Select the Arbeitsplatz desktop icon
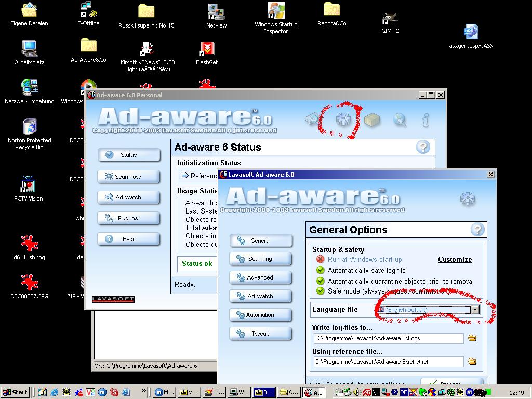This screenshot has height=399, width=532. click(x=30, y=52)
